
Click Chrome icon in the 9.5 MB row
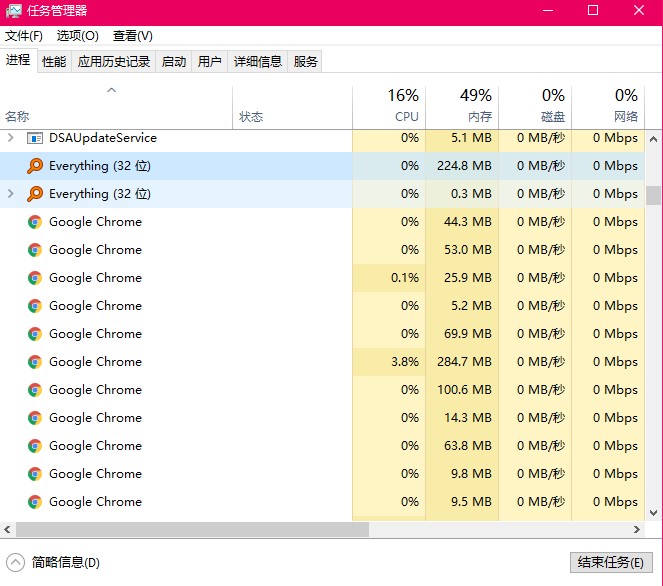click(x=35, y=502)
